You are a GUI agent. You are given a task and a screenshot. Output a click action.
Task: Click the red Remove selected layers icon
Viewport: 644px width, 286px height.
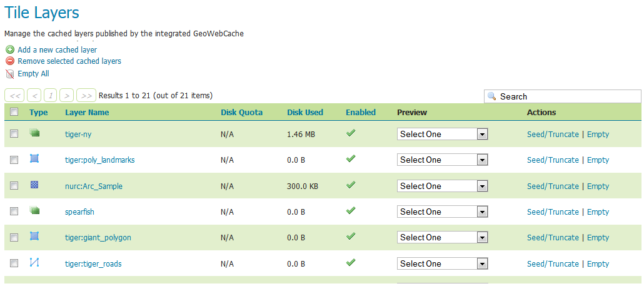(x=9, y=61)
